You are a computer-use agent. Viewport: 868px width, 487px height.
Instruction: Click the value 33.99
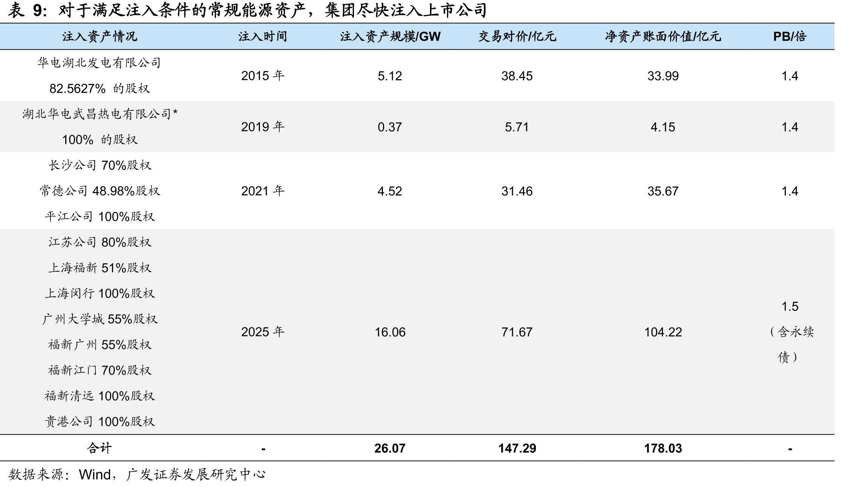(x=663, y=76)
